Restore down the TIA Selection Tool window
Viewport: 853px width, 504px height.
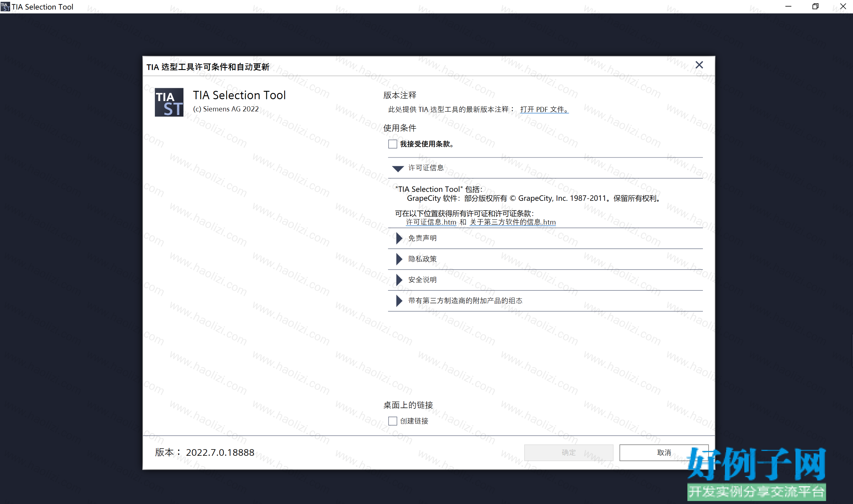coord(815,7)
